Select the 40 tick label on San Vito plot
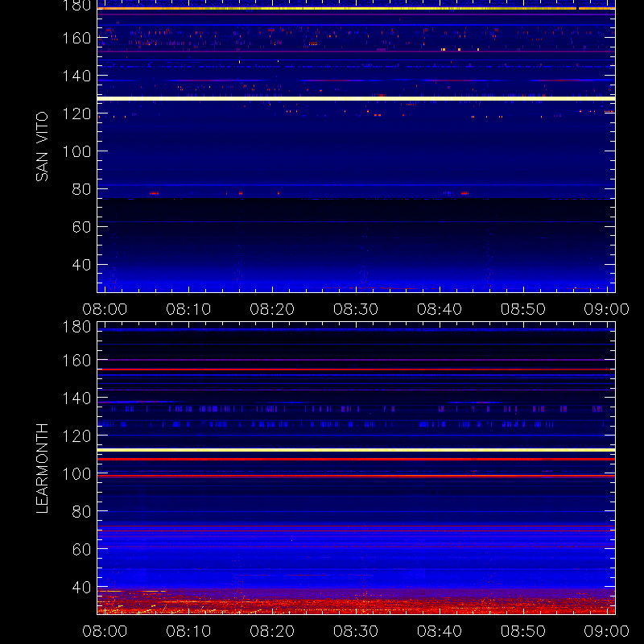The width and height of the screenshot is (644, 644). pyautogui.click(x=81, y=265)
